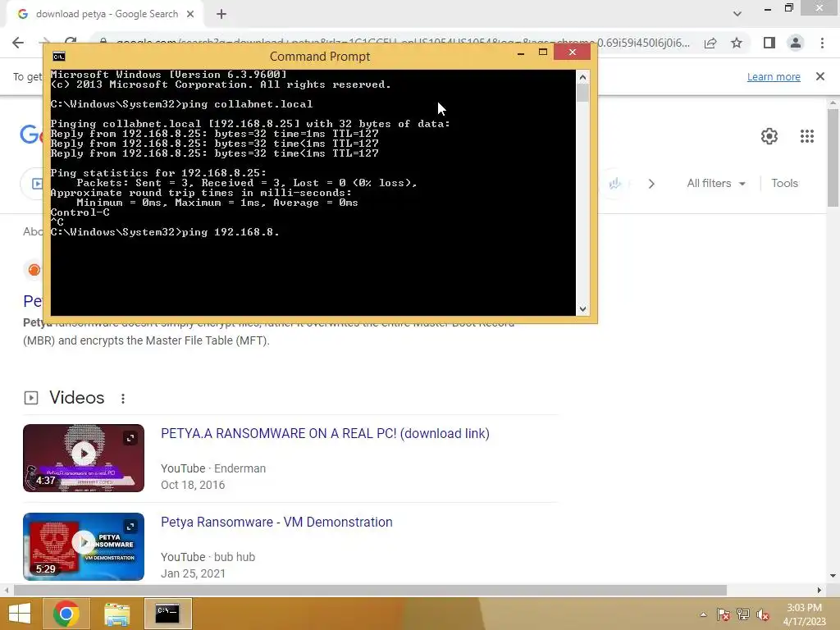Open Chrome's side panel

click(x=769, y=43)
